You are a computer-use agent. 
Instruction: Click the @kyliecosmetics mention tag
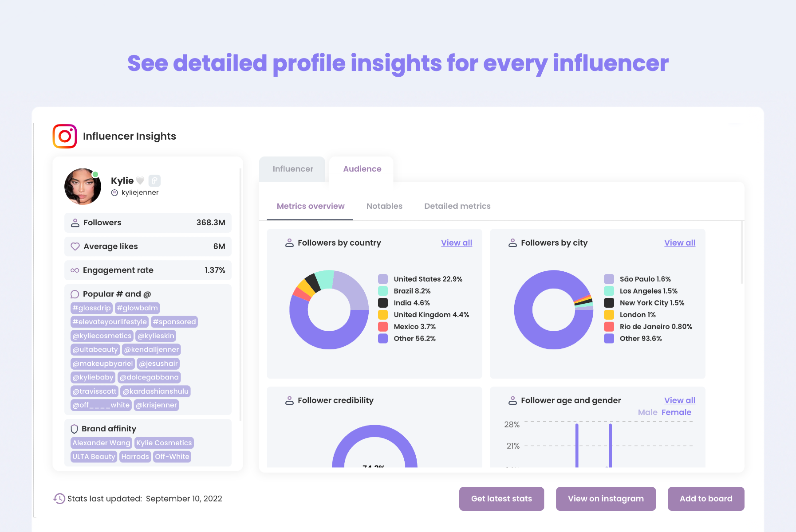click(x=102, y=336)
